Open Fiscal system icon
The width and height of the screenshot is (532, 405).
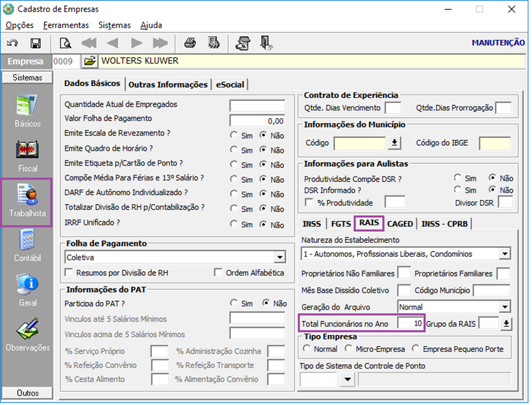tap(27, 150)
